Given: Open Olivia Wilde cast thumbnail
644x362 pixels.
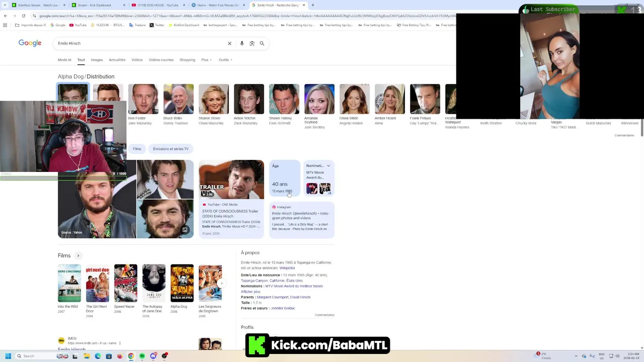Looking at the screenshot, I should pos(354,99).
